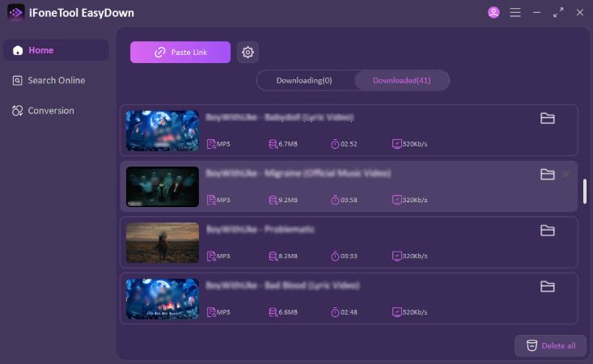Open folder for the 6.7MB track
The width and height of the screenshot is (593, 364).
click(x=547, y=118)
